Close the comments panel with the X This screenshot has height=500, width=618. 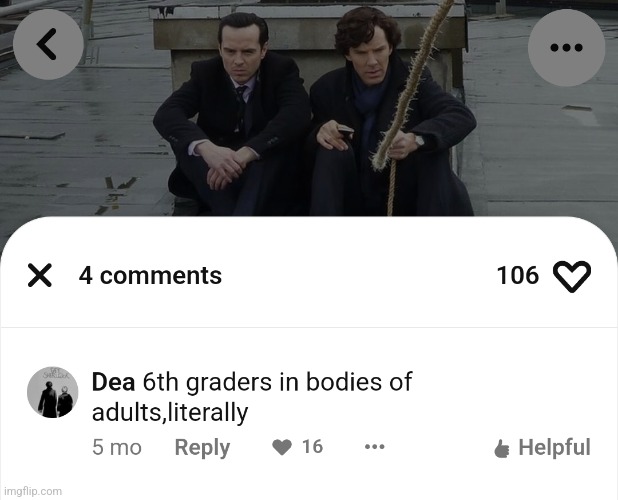click(x=40, y=275)
